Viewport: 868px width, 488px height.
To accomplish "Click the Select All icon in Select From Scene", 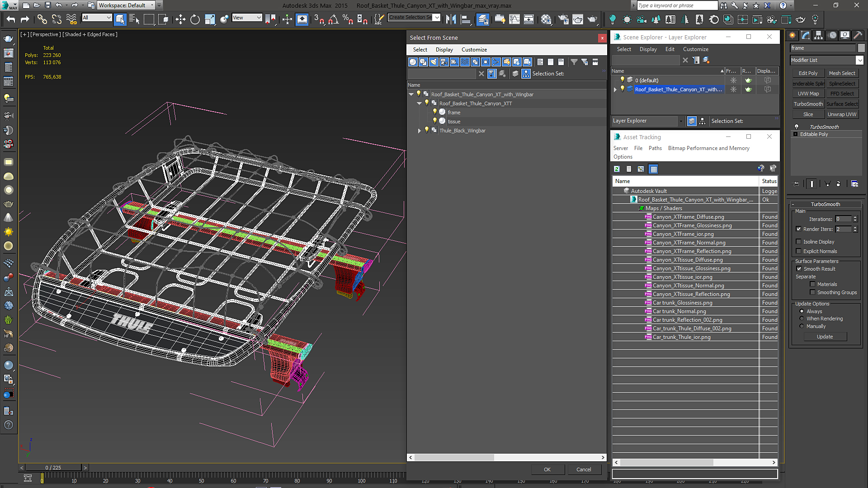I will tap(540, 62).
